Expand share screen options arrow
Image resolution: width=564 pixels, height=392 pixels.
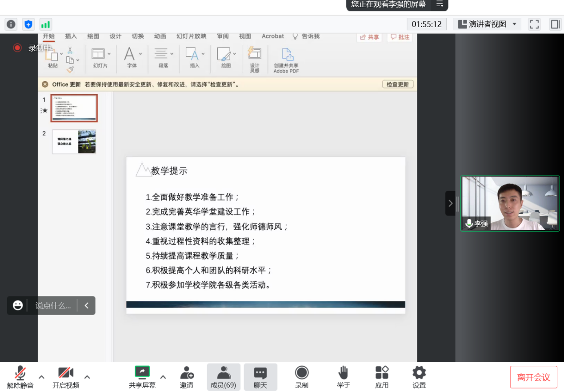click(163, 377)
